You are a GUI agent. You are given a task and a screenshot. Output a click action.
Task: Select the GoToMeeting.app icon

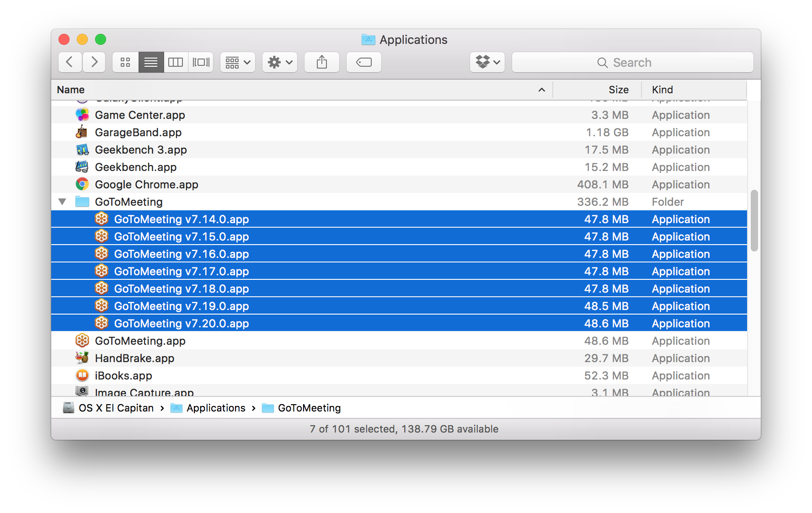pos(82,341)
